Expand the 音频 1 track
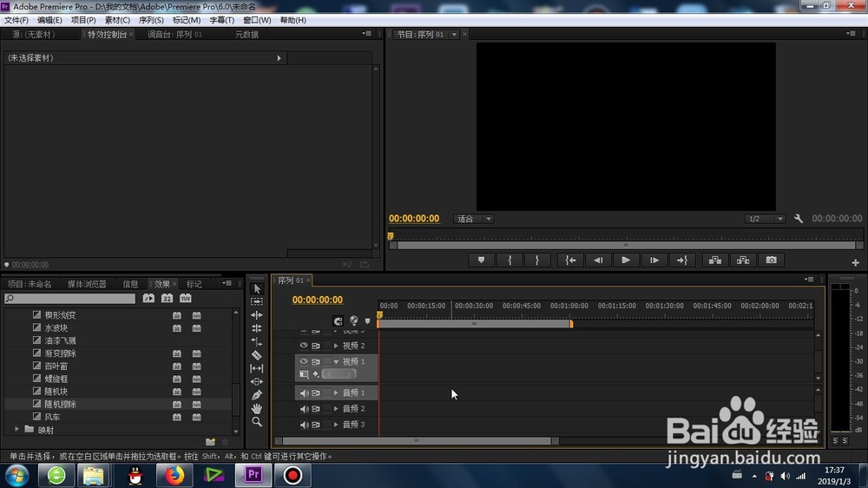 point(336,392)
